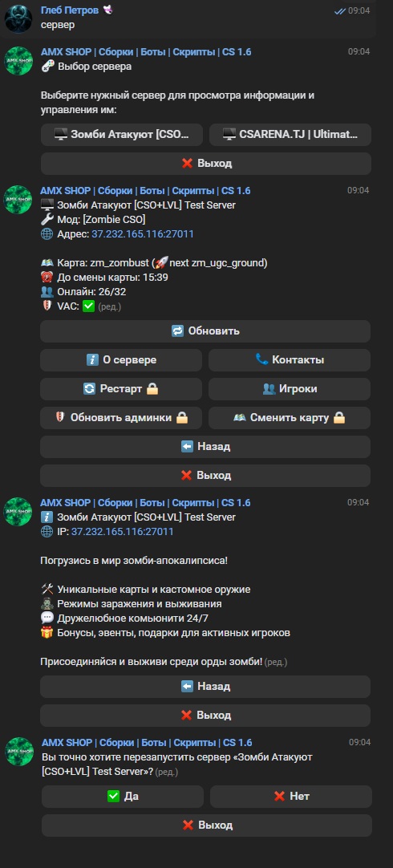
Task: Click Глеб Петров's profile avatar
Action: [18, 18]
